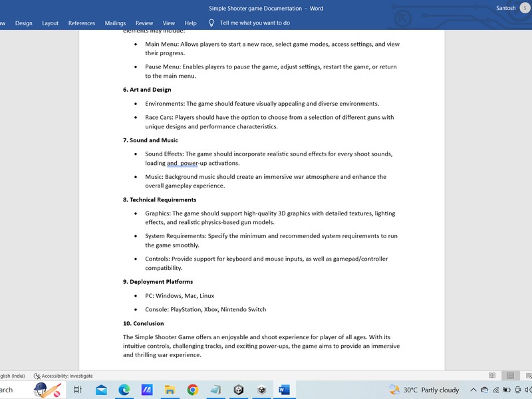Click the '6. Art and Design' heading

pyautogui.click(x=147, y=90)
